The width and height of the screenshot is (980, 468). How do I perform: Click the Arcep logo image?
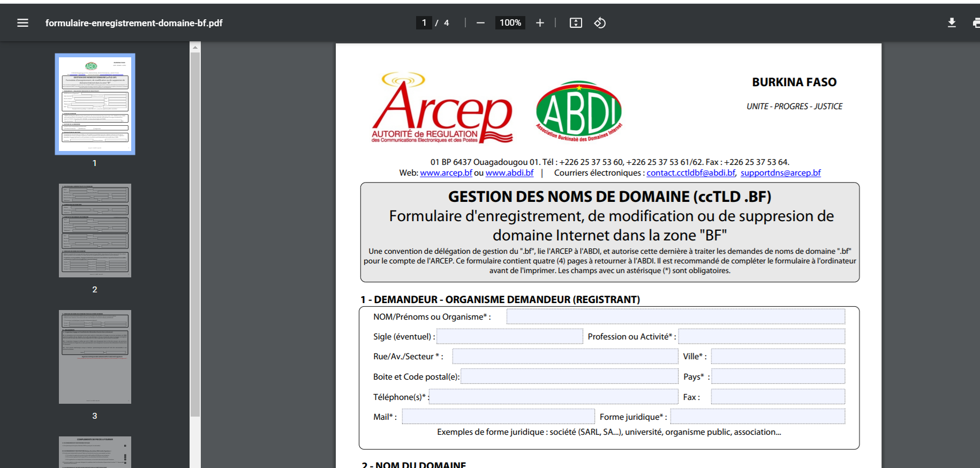[442, 108]
